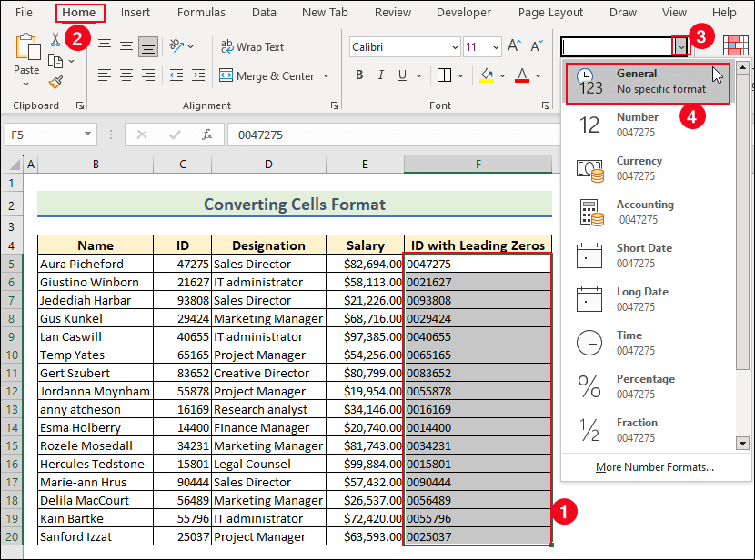This screenshot has width=755, height=560.
Task: Click the red Font Color swatch
Action: 522,80
